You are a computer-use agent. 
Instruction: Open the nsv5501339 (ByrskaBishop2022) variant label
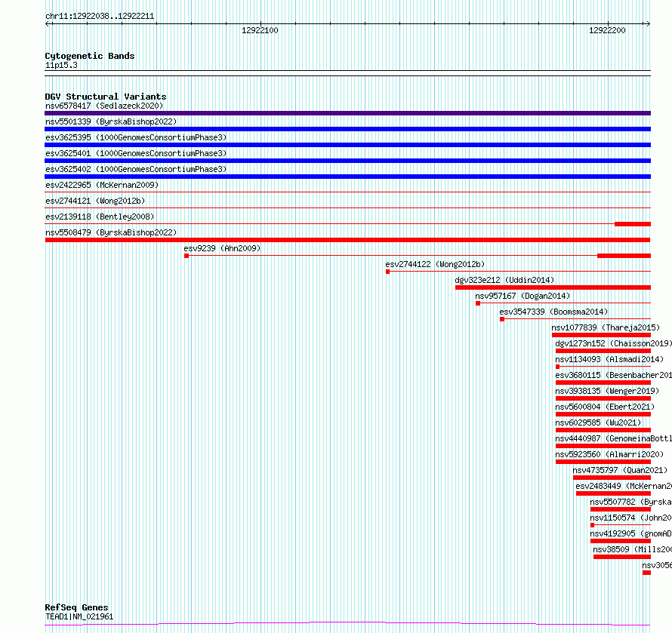(111, 121)
